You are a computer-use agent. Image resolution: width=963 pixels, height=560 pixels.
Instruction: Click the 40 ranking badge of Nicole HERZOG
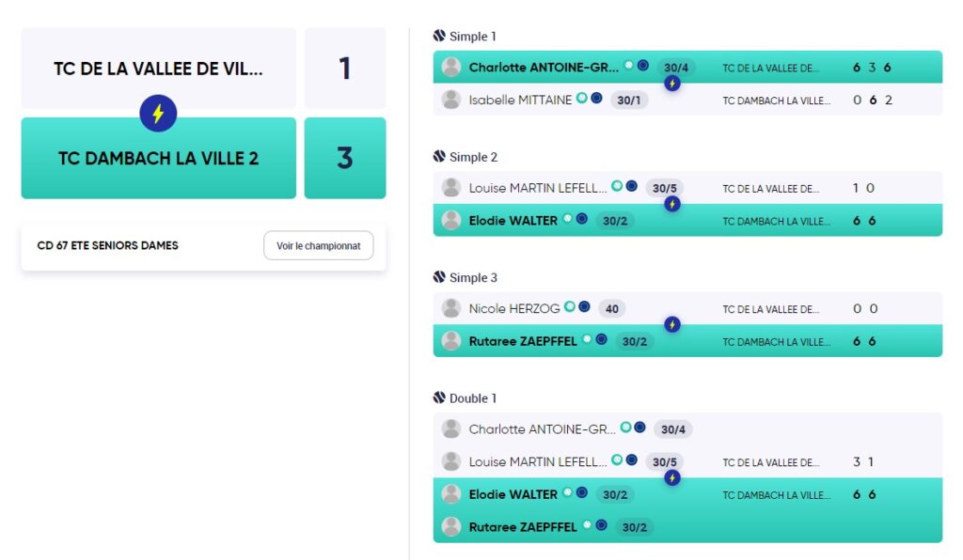611,308
